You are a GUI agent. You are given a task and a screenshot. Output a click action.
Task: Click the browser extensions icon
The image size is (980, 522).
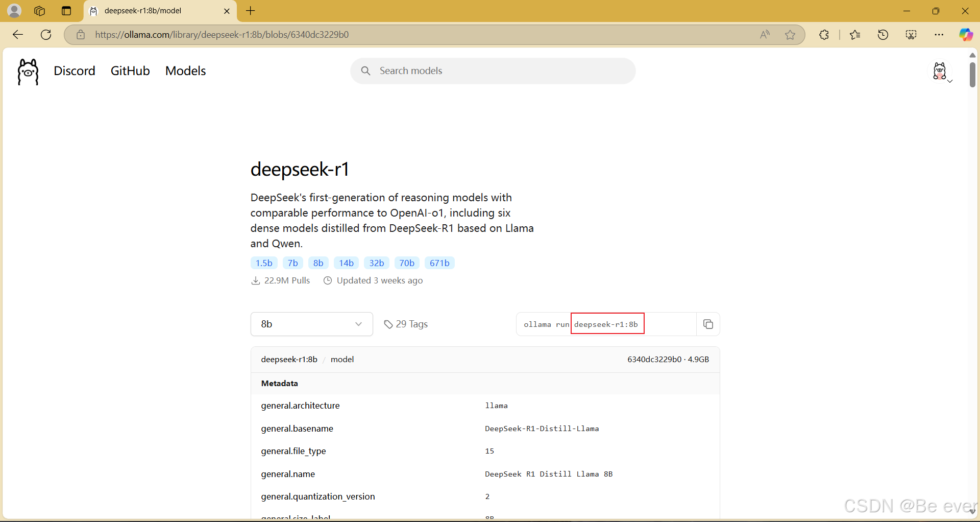pos(824,34)
